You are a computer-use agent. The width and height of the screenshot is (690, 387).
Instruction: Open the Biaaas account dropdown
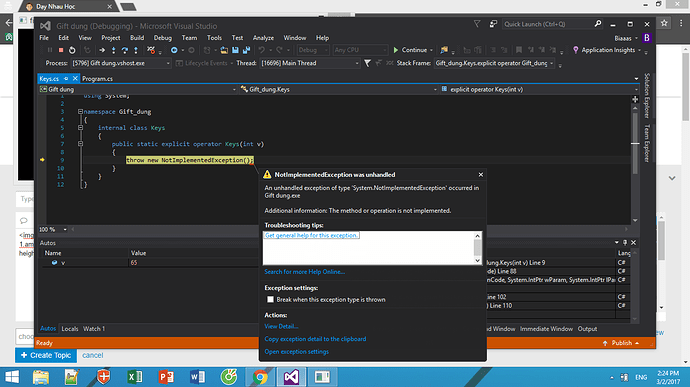tap(627, 38)
